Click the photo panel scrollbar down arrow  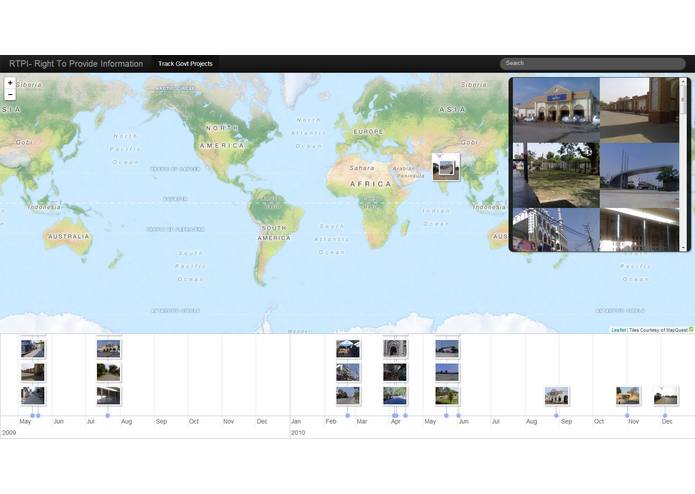[x=683, y=248]
